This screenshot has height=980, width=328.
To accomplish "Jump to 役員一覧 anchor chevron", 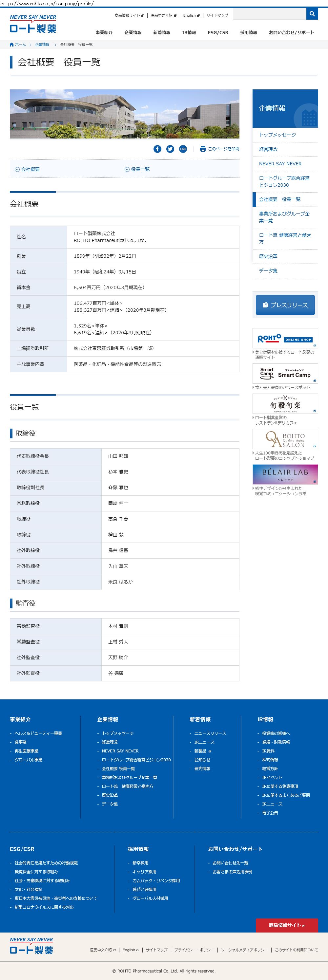I will pyautogui.click(x=127, y=169).
